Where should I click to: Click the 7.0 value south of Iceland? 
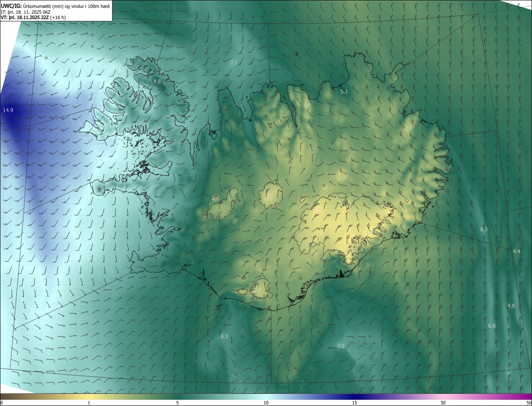(x=341, y=346)
